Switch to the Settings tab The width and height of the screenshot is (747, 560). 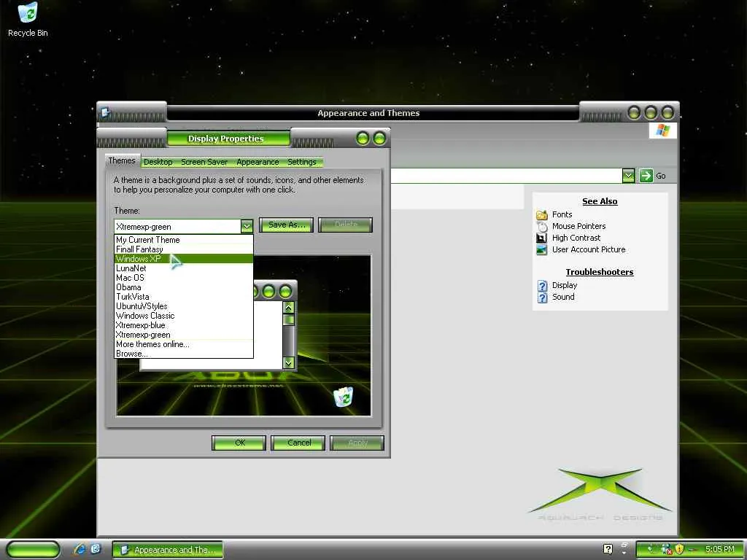click(x=302, y=162)
